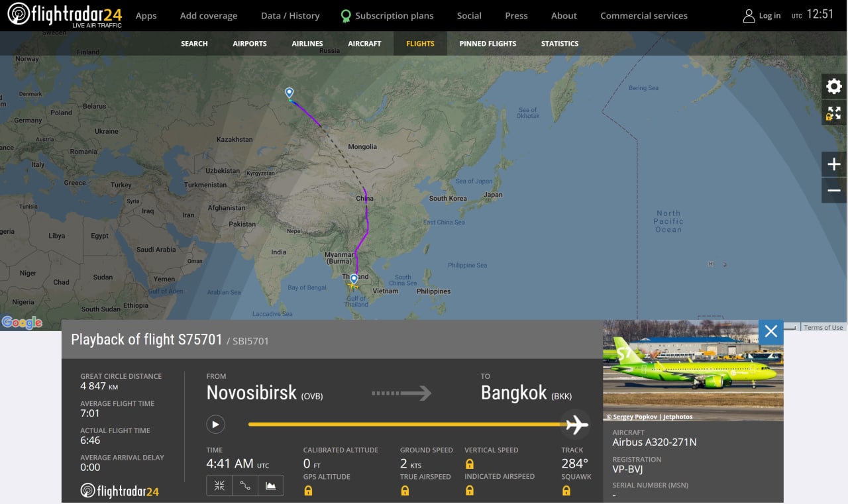Viewport: 848px width, 504px height.
Task: Click the Novosibirsk origin map pin
Action: [x=289, y=93]
